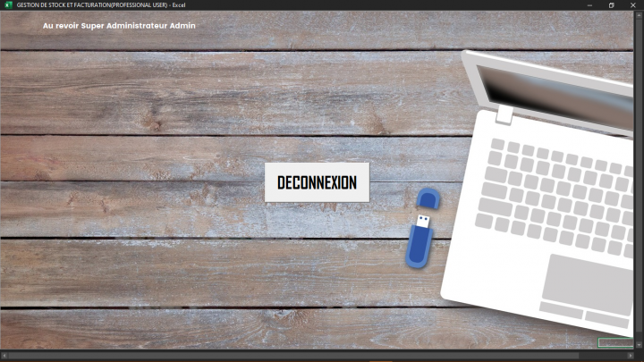Click the horizontal scrollbar left arrow
Screen dimensions: 644x362
[x=4, y=355]
